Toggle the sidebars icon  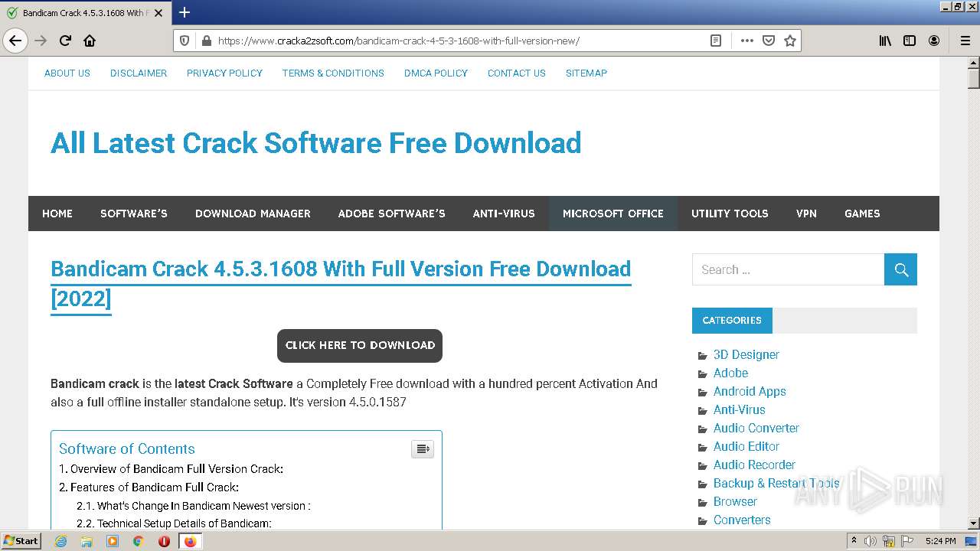pos(910,41)
